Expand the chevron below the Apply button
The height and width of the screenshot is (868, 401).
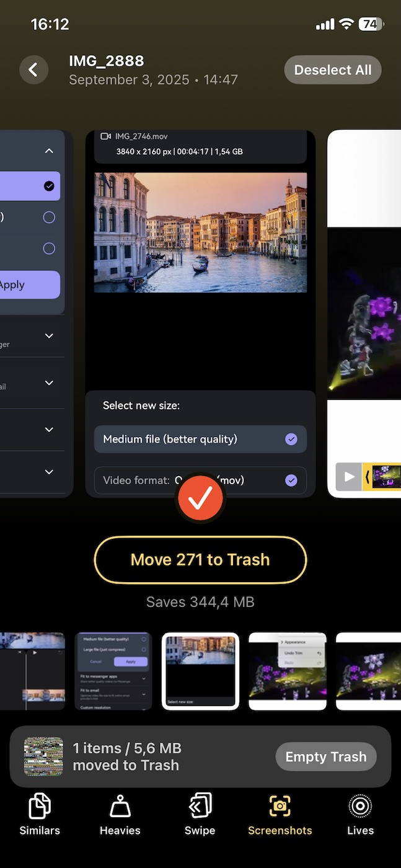click(x=50, y=335)
